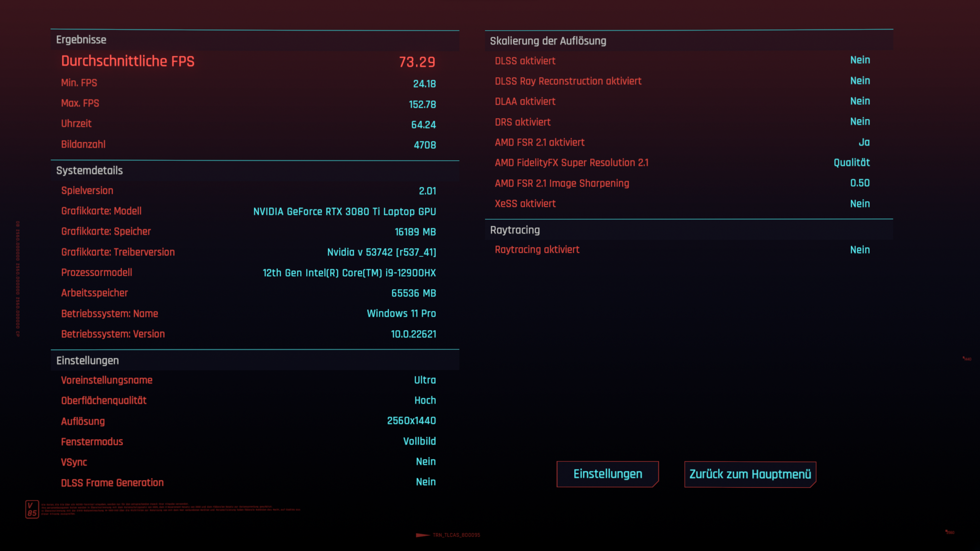Click the Qualität value for FidelityFX Super Resolution

851,163
